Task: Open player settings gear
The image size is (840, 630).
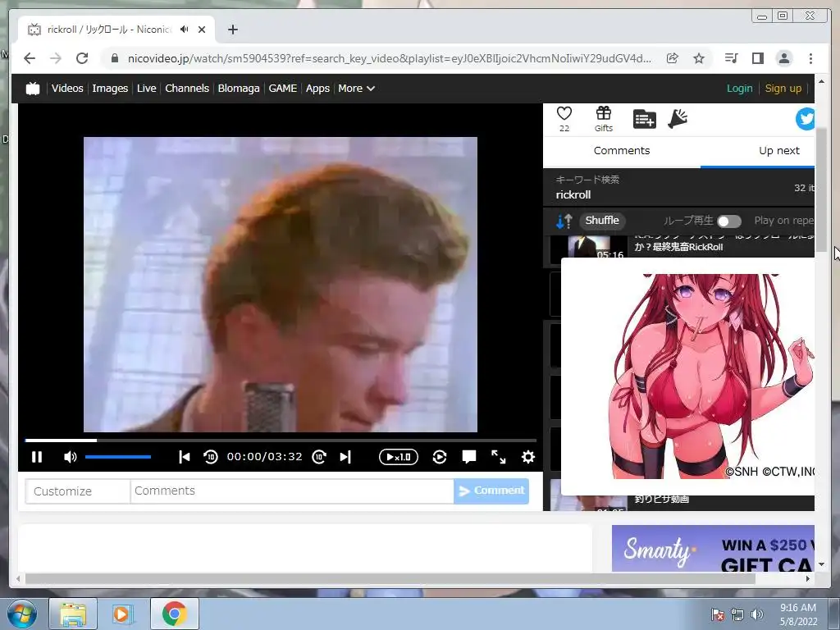Action: coord(528,457)
